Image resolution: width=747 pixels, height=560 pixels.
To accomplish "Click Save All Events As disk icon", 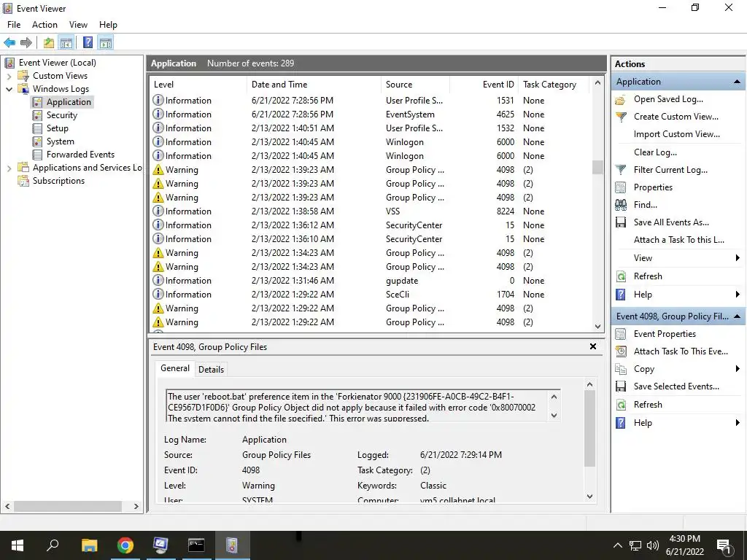I will tap(621, 222).
